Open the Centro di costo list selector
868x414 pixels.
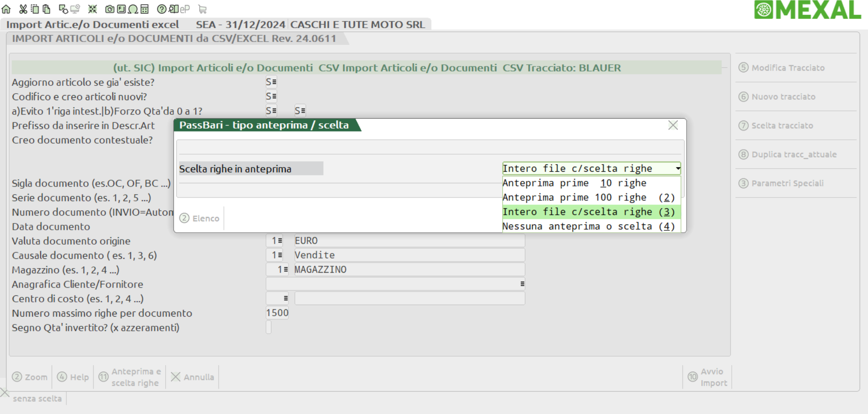pos(285,299)
